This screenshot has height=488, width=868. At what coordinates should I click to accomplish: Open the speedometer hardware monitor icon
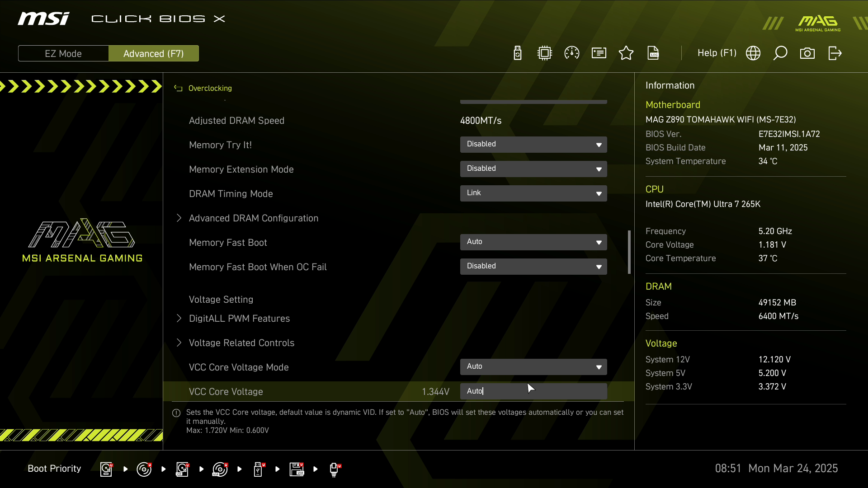(x=572, y=53)
